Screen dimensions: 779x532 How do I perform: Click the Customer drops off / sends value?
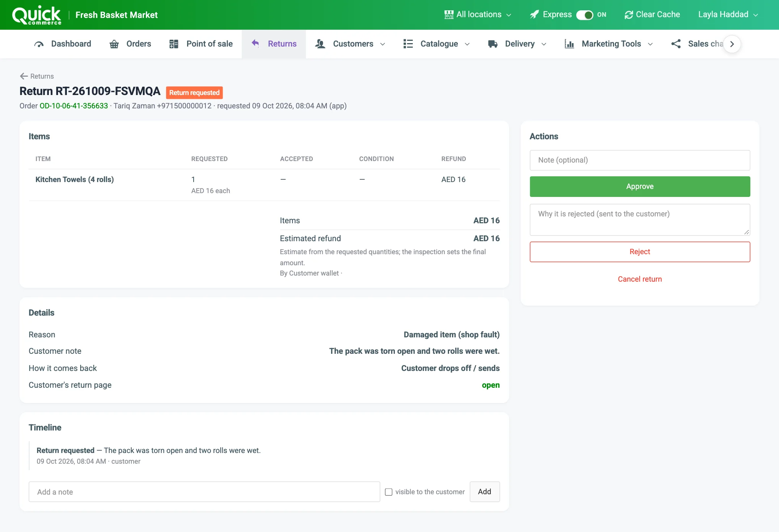click(x=450, y=368)
